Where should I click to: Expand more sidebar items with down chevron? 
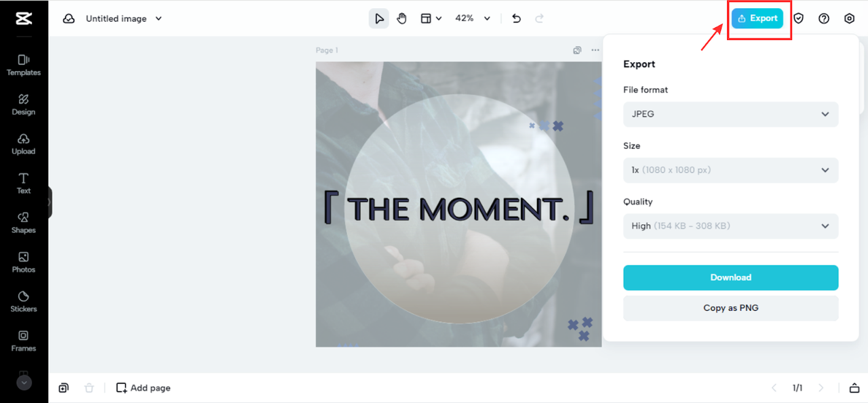coord(24,383)
